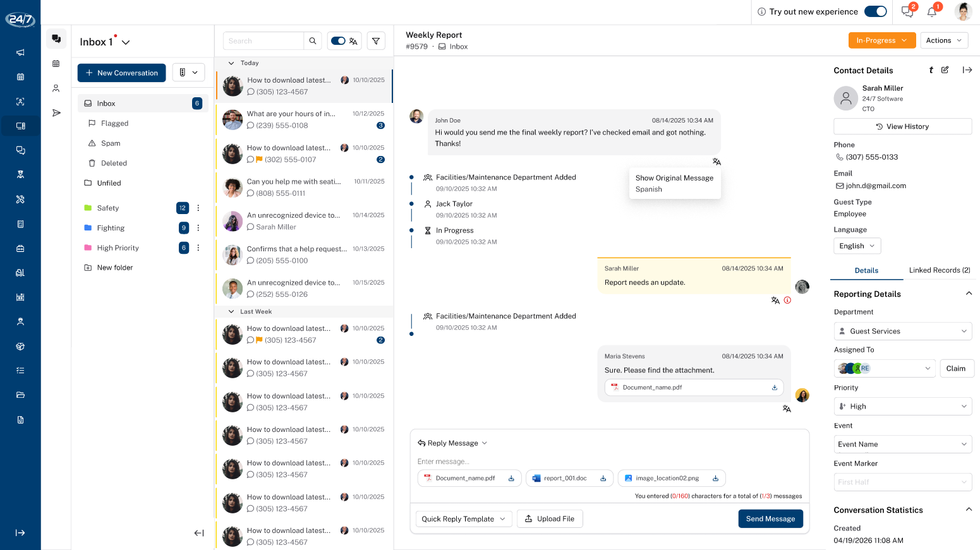Toggle the translation switch next to search
Screen dimensions: 980x550
click(x=338, y=41)
